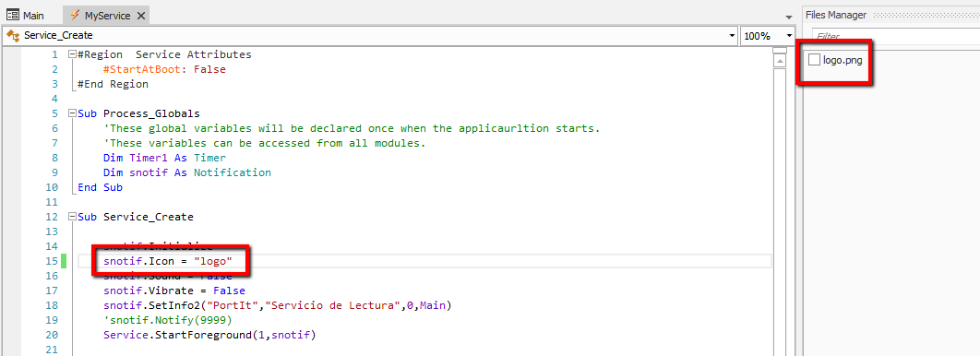Click the #StartAtBoot: False line
Screen dimensions: 980x356
pos(164,69)
